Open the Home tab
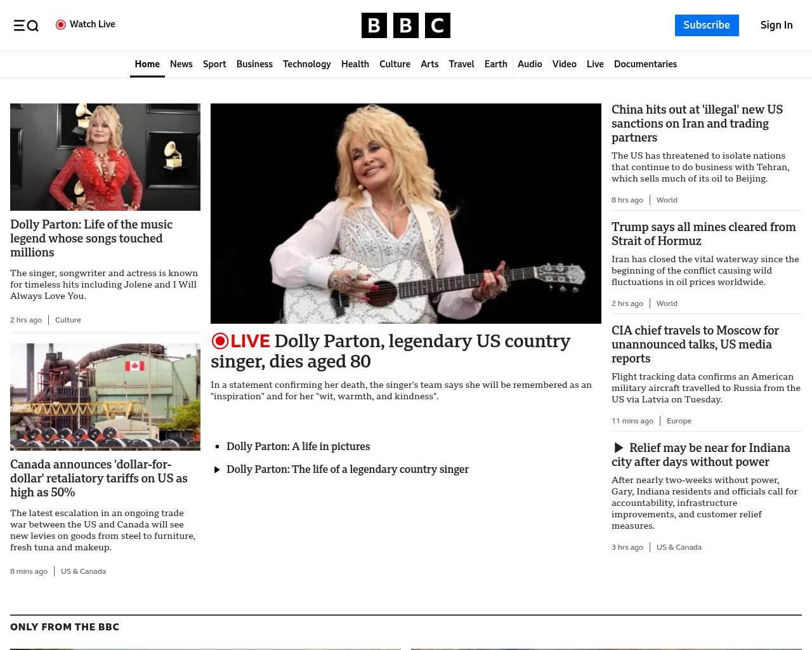Screen dimensions: 812x650 click(147, 64)
